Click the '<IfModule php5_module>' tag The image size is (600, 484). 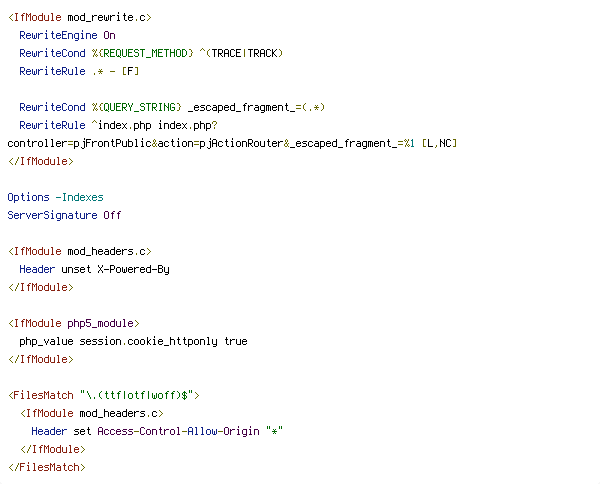73,323
